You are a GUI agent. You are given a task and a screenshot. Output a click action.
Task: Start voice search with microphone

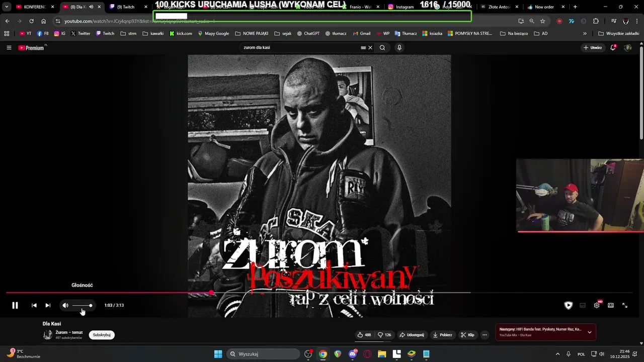(399, 48)
